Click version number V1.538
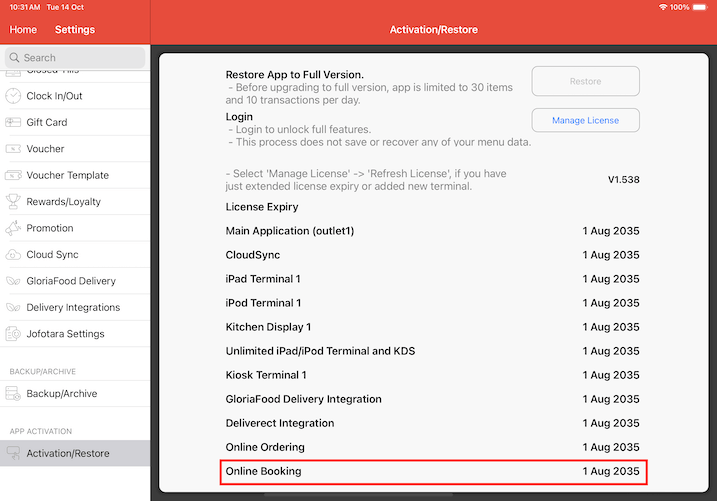The image size is (717, 501). point(623,180)
